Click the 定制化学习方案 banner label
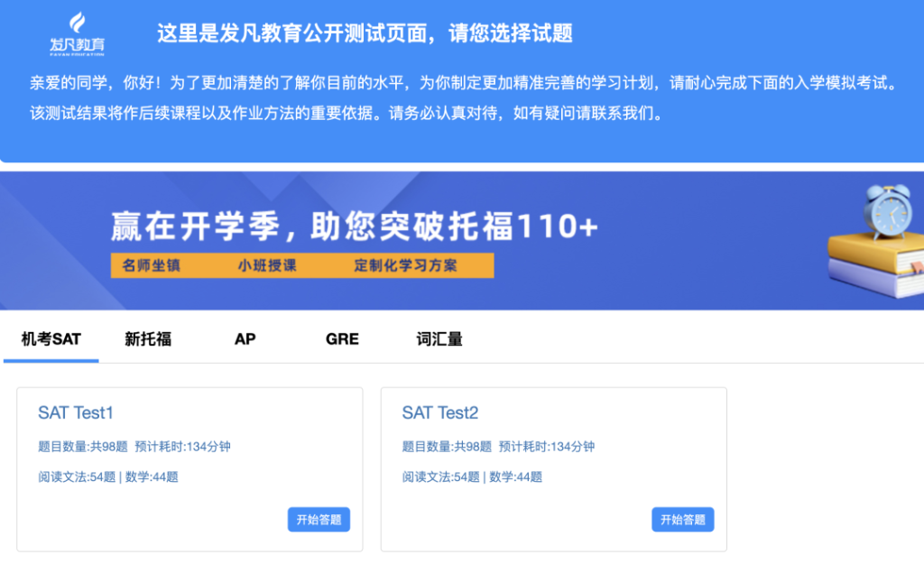924x564 pixels. [406, 266]
